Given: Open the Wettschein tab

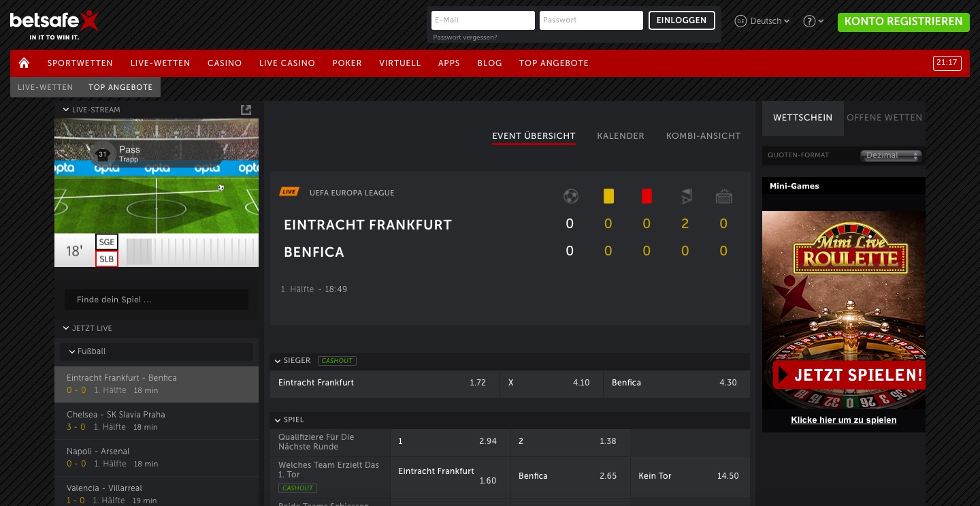Looking at the screenshot, I should tap(803, 118).
